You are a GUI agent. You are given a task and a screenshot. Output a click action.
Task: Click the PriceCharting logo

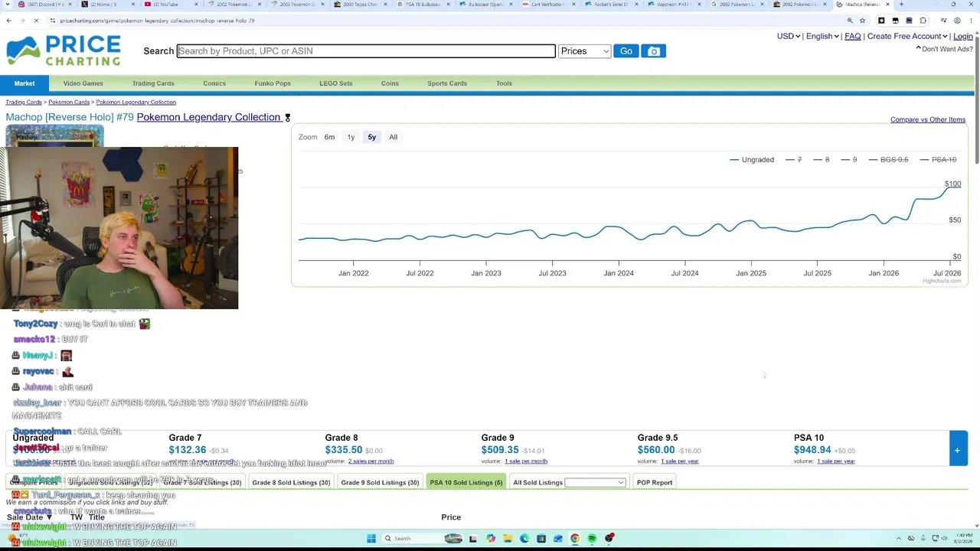[x=64, y=51]
